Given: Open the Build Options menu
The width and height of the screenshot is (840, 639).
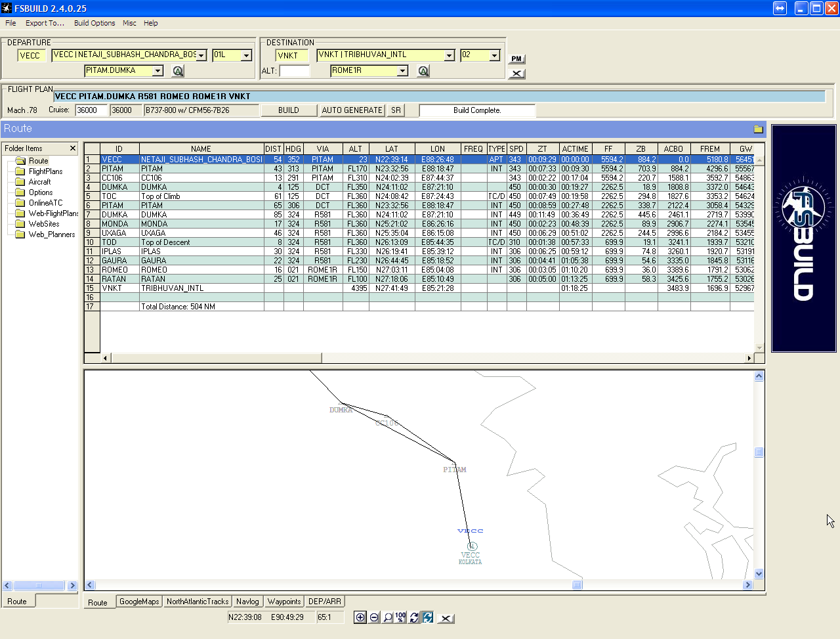Looking at the screenshot, I should (x=94, y=23).
